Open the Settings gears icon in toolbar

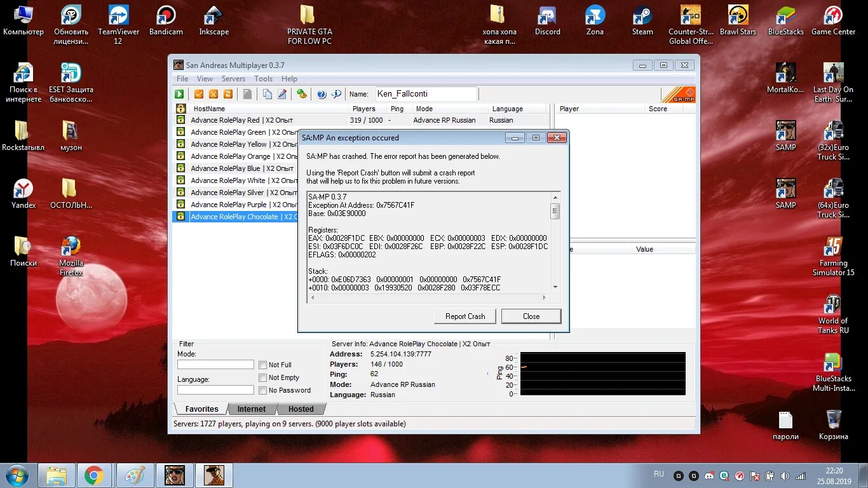(x=302, y=94)
